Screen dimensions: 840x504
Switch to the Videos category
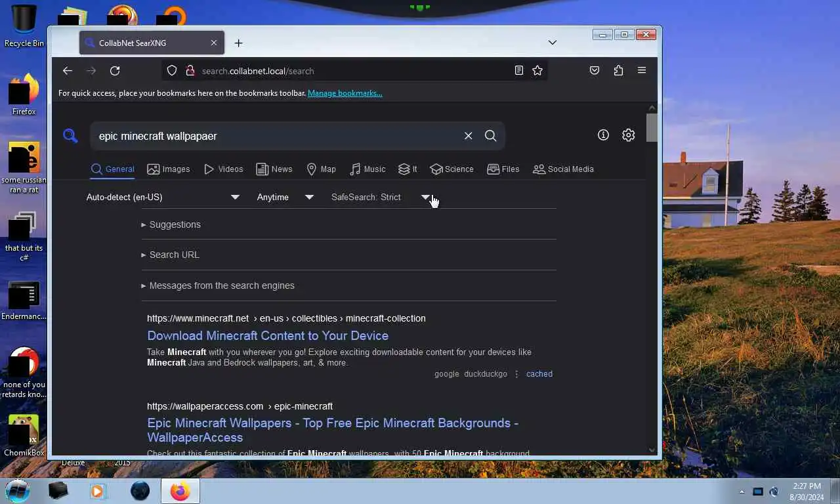[223, 169]
